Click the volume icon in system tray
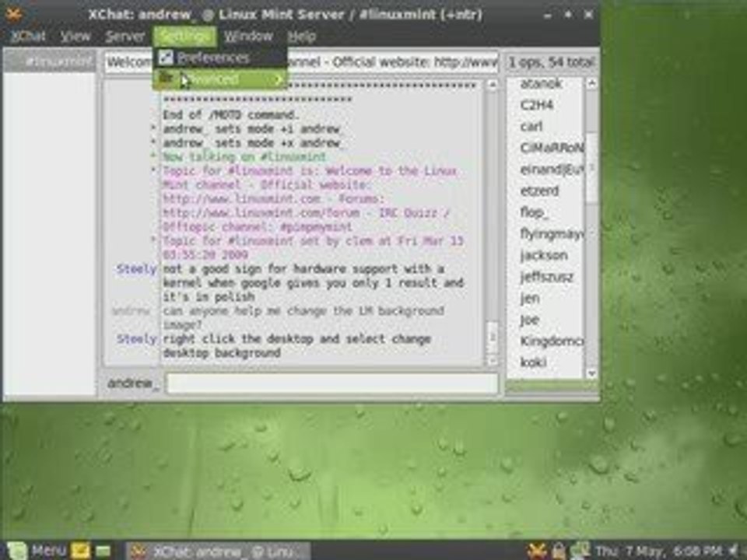747x560 pixels. point(735,551)
